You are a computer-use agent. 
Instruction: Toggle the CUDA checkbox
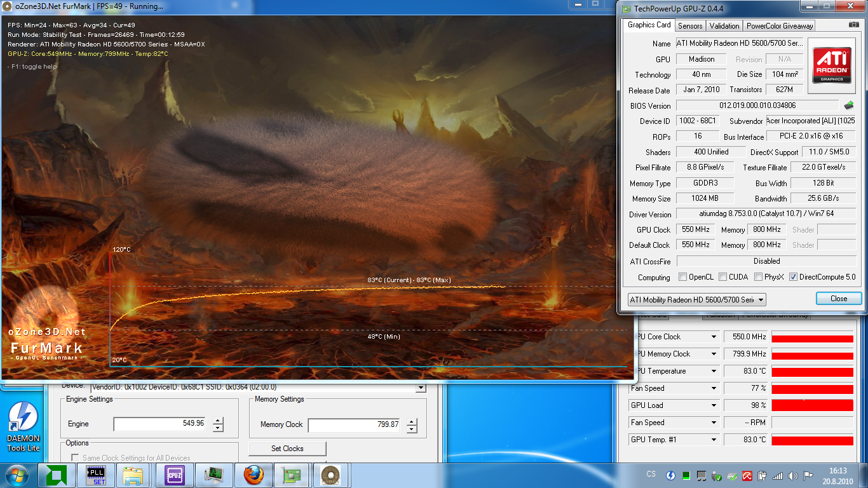[x=722, y=277]
